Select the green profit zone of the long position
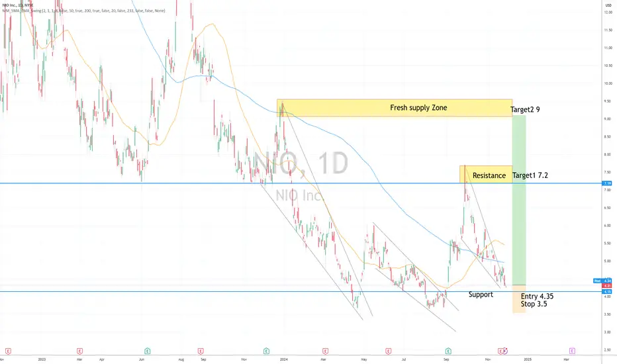The width and height of the screenshot is (617, 364). coord(519,201)
